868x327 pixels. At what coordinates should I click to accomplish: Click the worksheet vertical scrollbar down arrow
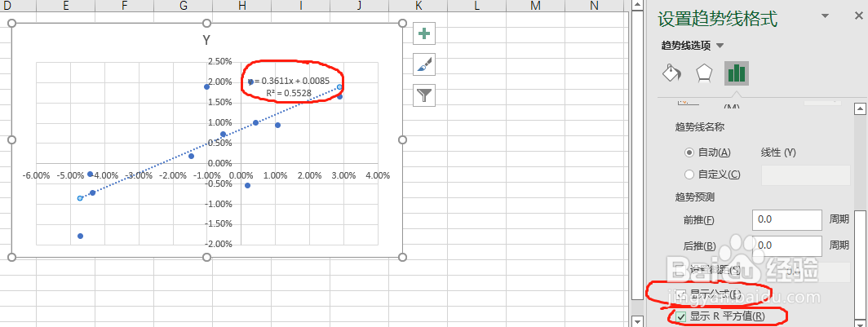[x=636, y=321]
